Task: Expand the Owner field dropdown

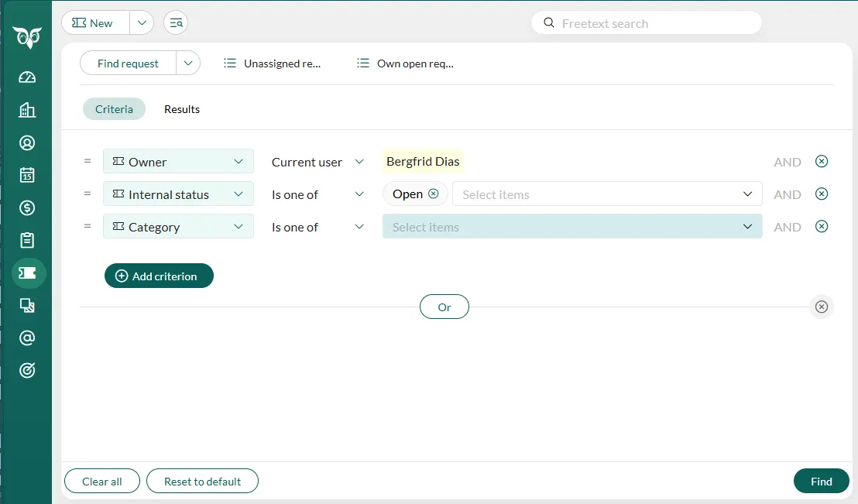Action: 238,162
